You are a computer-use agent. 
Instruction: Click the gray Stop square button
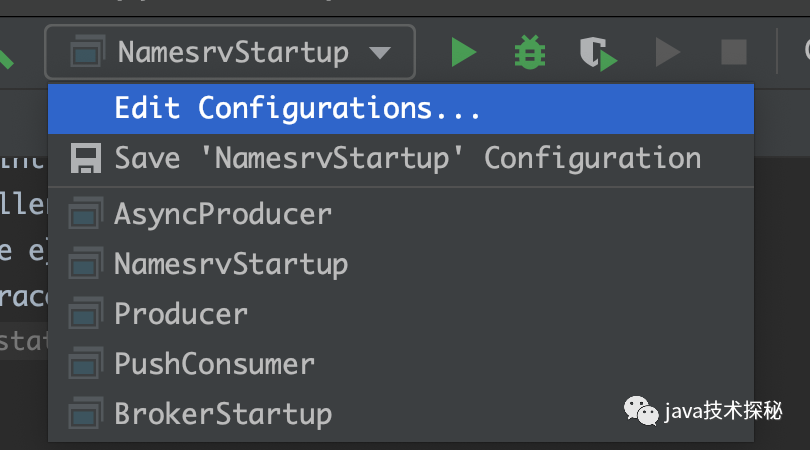tap(734, 52)
